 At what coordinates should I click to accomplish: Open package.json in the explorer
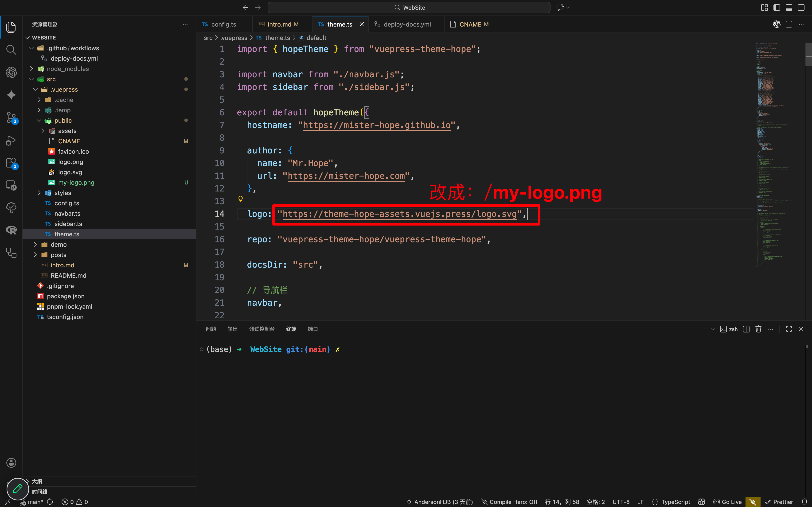pyautogui.click(x=66, y=296)
